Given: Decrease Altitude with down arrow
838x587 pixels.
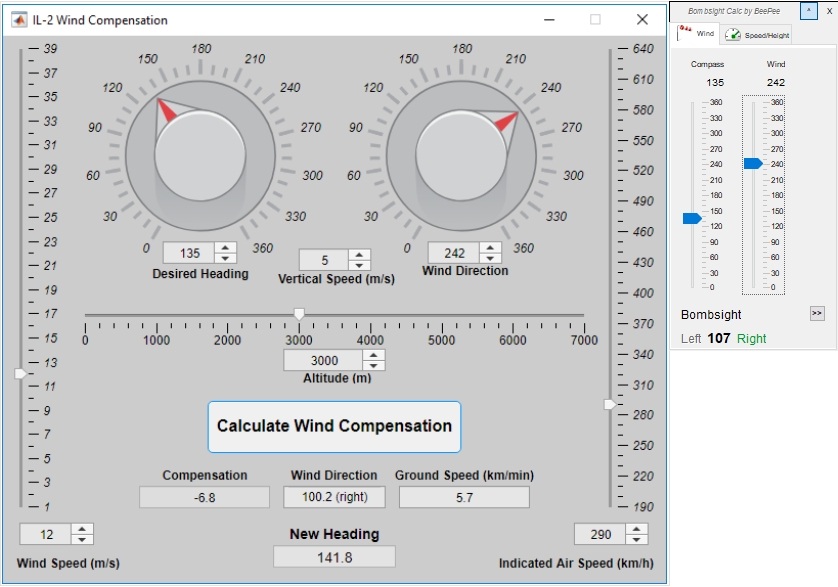Looking at the screenshot, I should 374,366.
